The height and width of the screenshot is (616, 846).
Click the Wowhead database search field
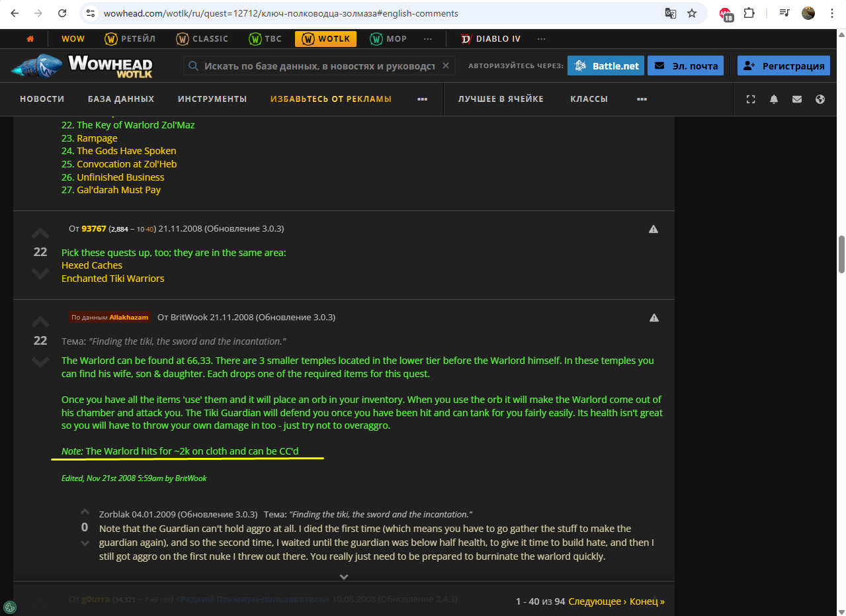point(317,66)
